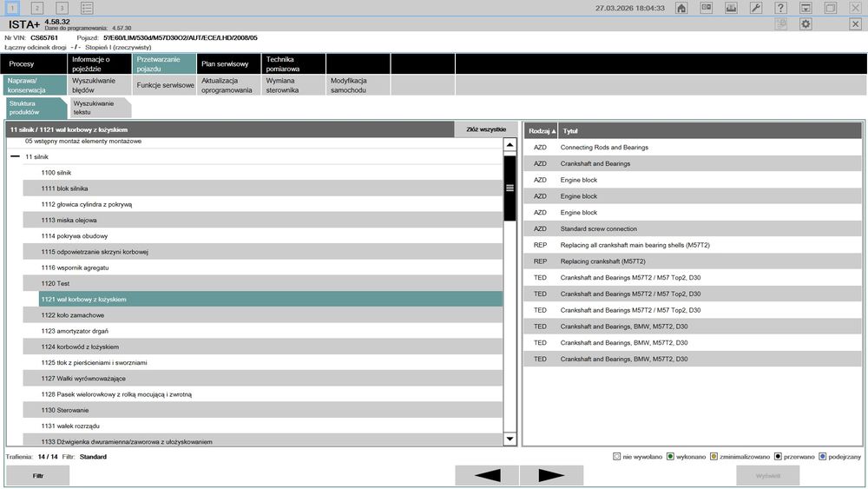Screen dimensions: 868x489
Task: Select 1121 wał korbowy z łożyskiem
Action: pos(270,299)
